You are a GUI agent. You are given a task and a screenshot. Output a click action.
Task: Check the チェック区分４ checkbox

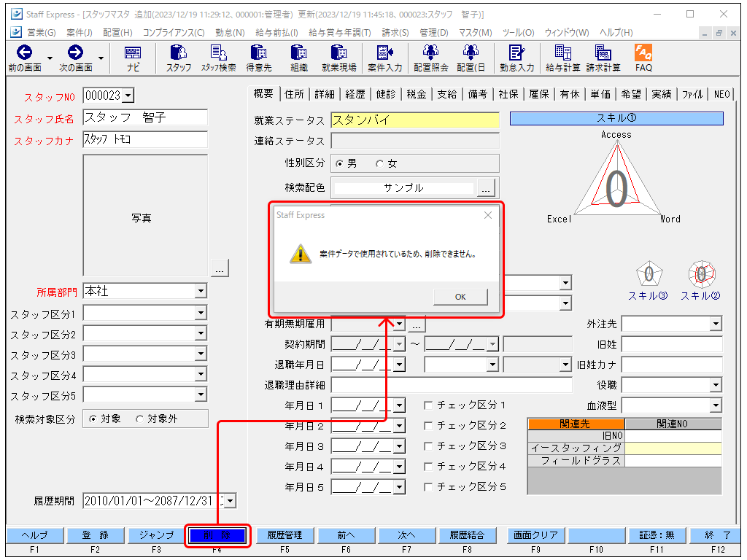pos(428,467)
